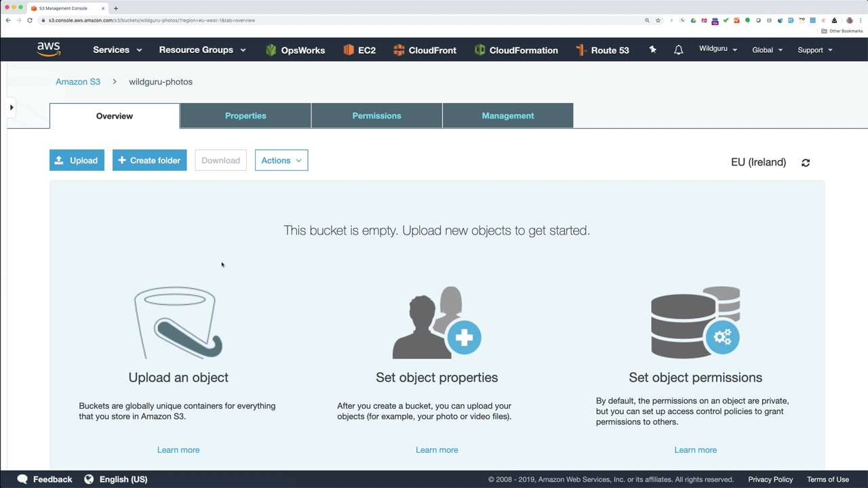868x488 pixels.
Task: Click the bucket illustration above Upload an object
Action: pos(178,323)
